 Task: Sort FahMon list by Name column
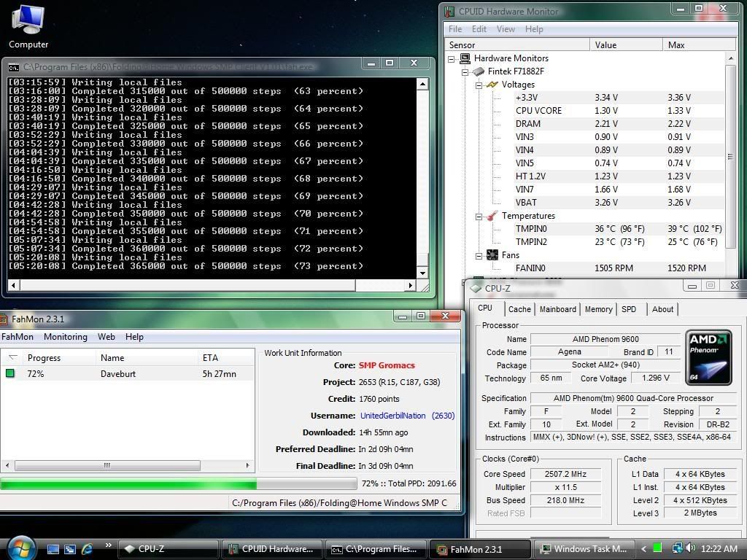[146, 357]
